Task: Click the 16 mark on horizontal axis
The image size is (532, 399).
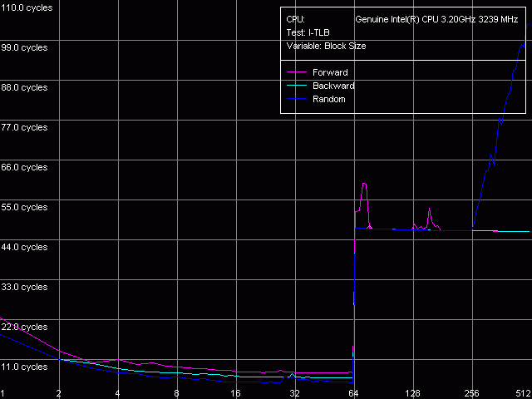Action: 235,393
